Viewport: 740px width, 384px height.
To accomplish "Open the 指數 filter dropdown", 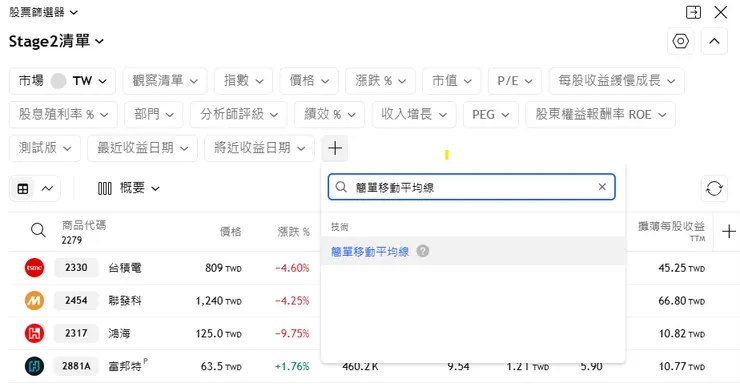I will (244, 81).
